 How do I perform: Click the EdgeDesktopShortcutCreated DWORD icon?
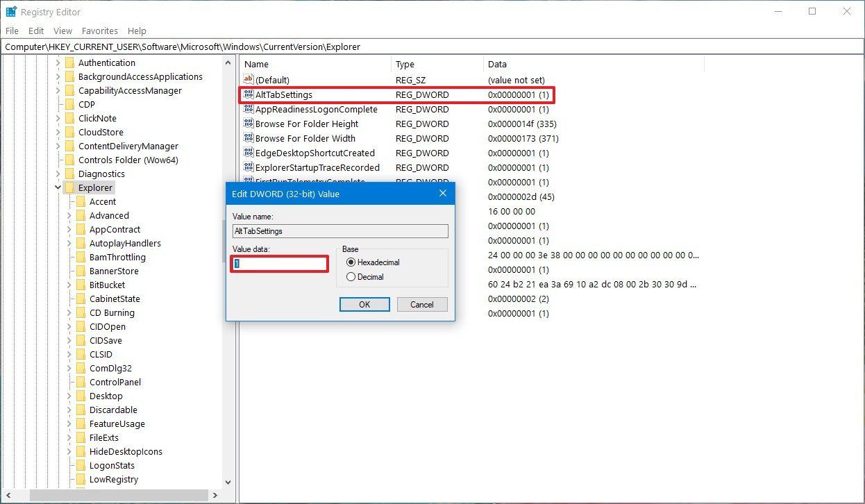249,153
